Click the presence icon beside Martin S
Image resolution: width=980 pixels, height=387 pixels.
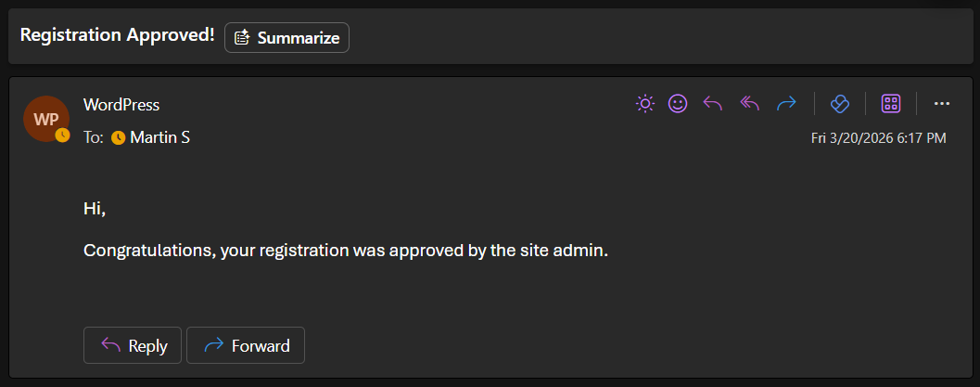(x=118, y=138)
